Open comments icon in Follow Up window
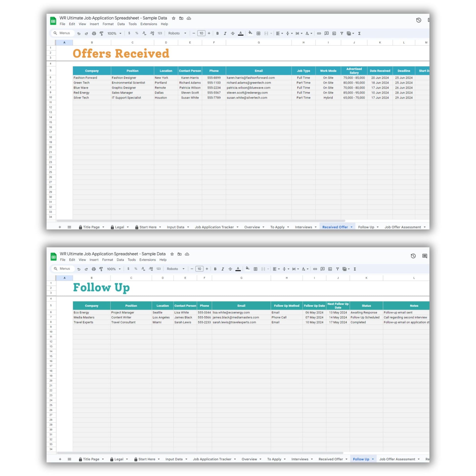This screenshot has height=476, width=476. pyautogui.click(x=424, y=256)
